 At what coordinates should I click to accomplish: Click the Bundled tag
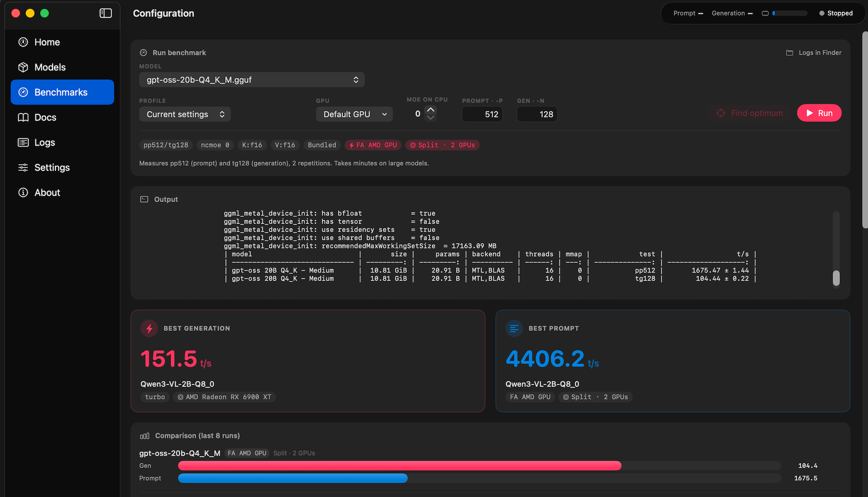[322, 145]
